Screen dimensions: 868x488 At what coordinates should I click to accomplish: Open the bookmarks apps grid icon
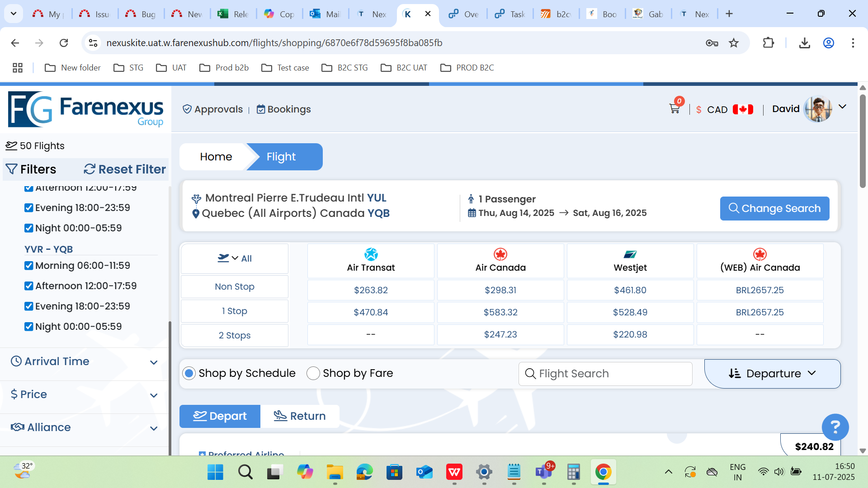click(x=18, y=68)
